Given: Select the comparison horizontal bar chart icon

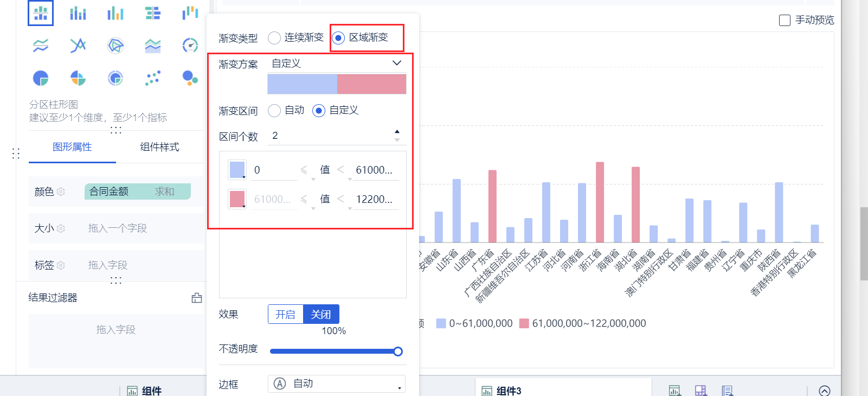Looking at the screenshot, I should (153, 13).
